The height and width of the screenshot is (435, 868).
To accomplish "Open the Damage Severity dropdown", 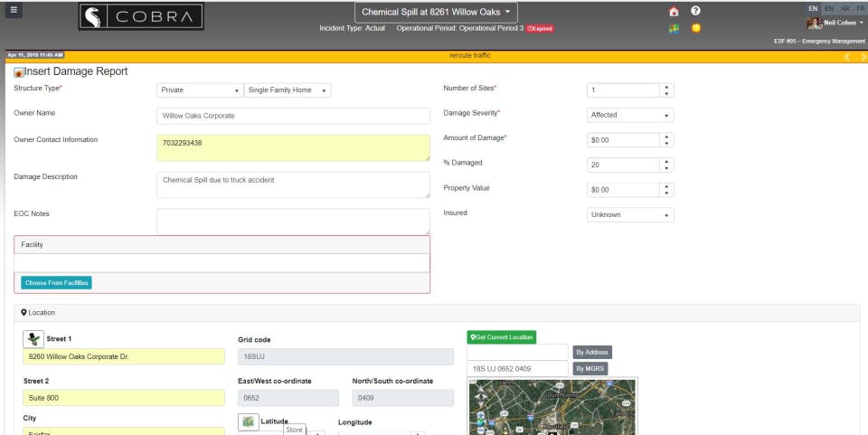I will [630, 115].
